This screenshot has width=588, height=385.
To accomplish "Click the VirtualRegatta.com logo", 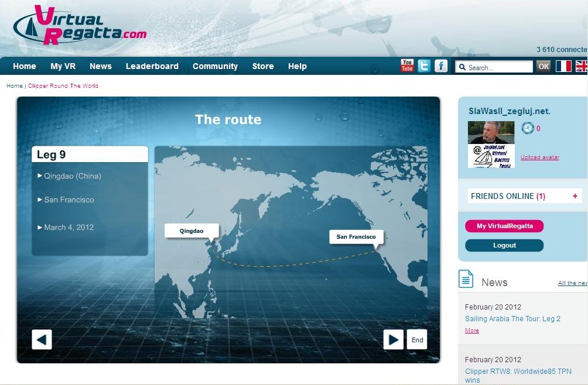I will [80, 27].
